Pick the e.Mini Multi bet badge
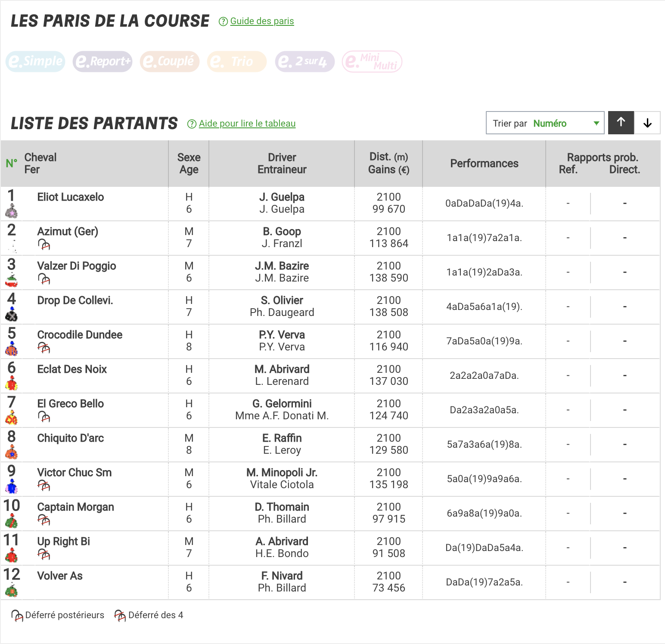 click(372, 62)
